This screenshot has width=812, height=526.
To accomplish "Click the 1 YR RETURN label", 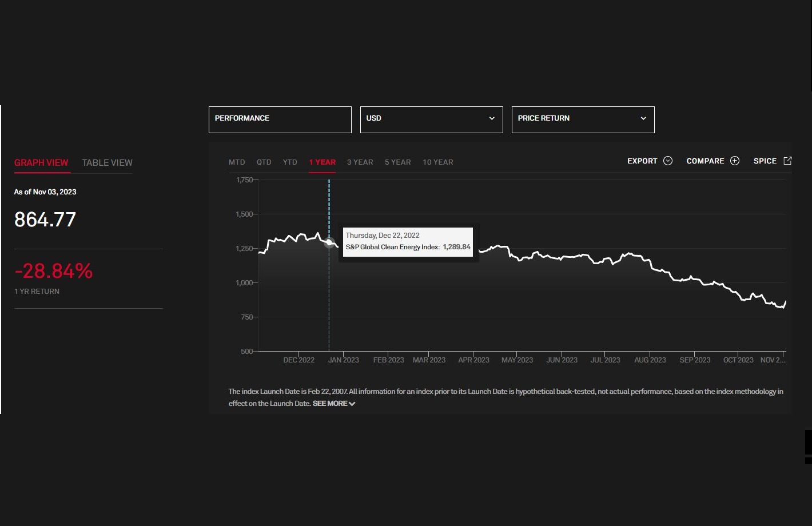I will [x=37, y=292].
